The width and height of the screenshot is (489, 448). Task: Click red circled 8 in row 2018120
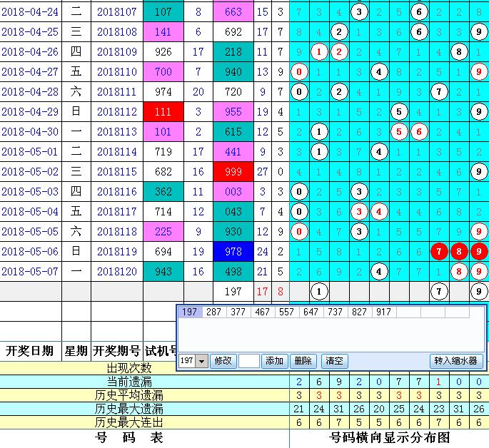pyautogui.click(x=459, y=271)
